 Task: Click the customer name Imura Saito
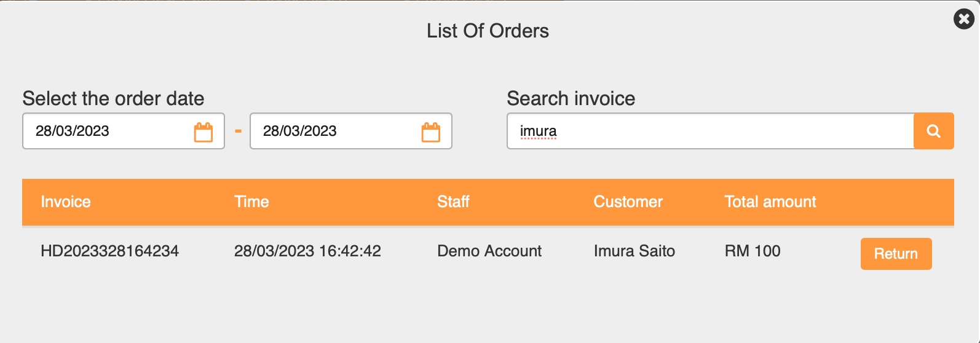634,251
